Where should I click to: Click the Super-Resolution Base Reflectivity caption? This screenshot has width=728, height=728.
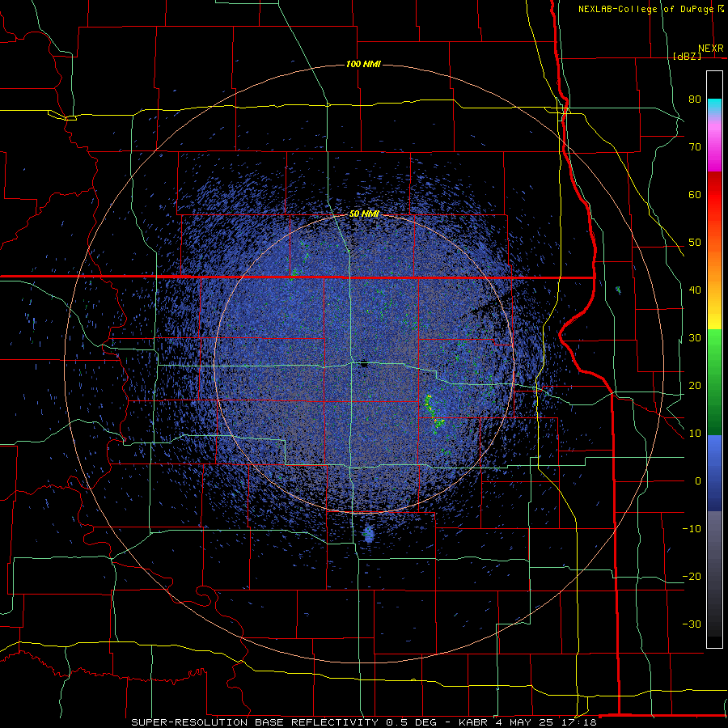pyautogui.click(x=364, y=722)
